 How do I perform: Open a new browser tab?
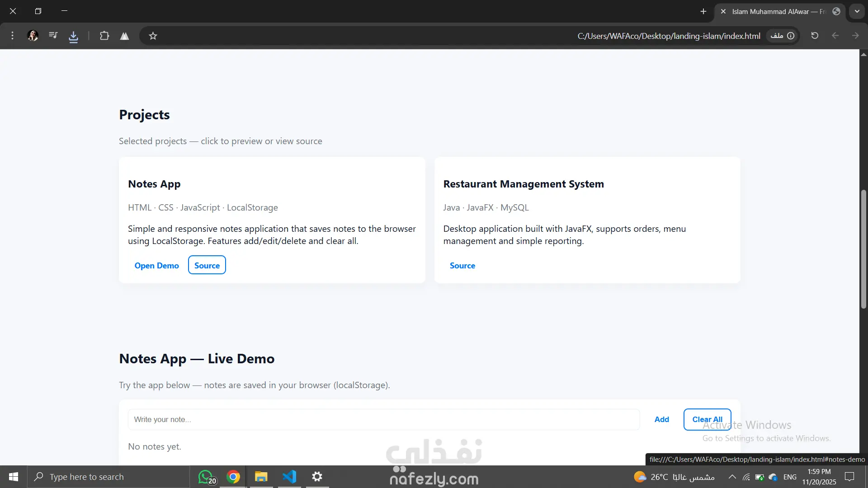point(703,11)
